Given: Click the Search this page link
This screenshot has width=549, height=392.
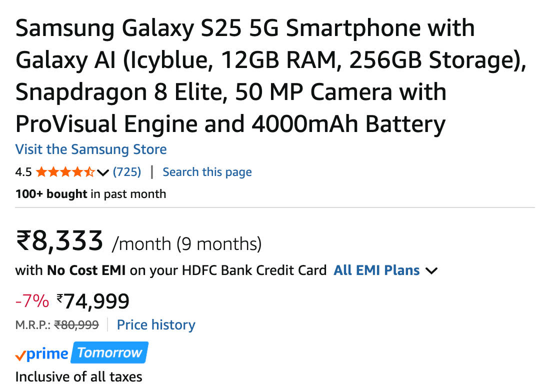Looking at the screenshot, I should [x=207, y=172].
